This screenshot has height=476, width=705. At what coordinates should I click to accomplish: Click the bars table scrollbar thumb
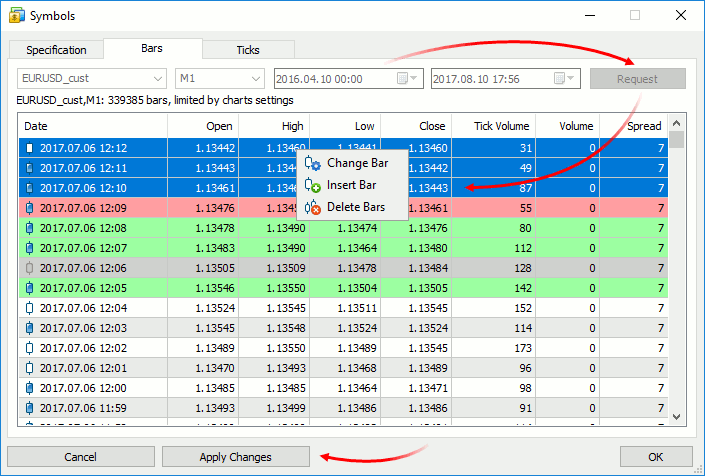[677, 139]
